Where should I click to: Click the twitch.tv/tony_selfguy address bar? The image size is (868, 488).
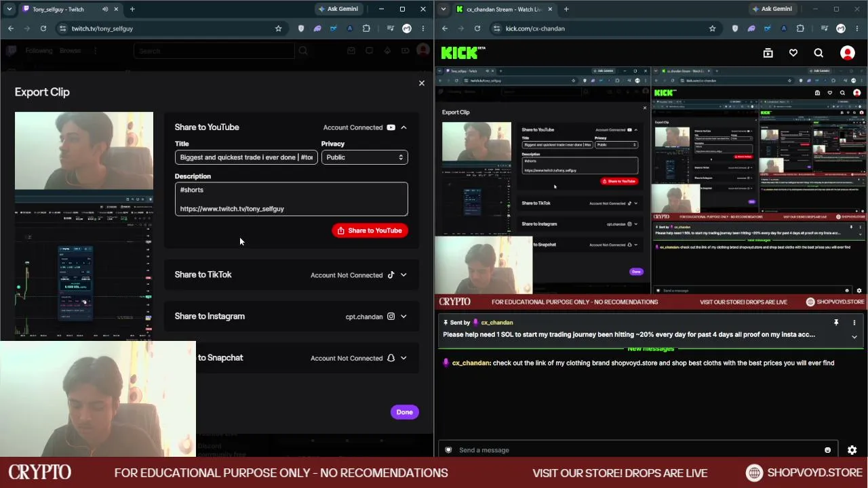point(170,28)
